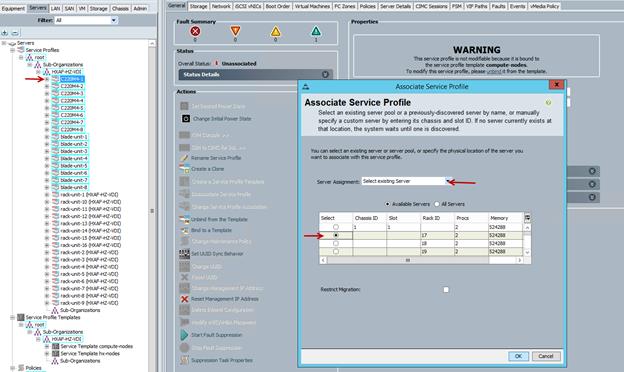Expand Service Template compute-nodes node
The width and height of the screenshot is (624, 372).
tap(47, 347)
